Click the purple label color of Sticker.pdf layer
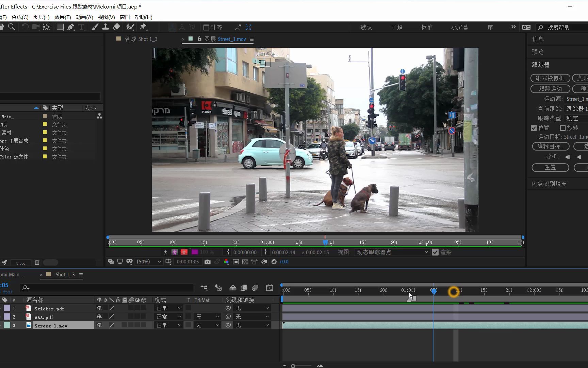 [7, 308]
